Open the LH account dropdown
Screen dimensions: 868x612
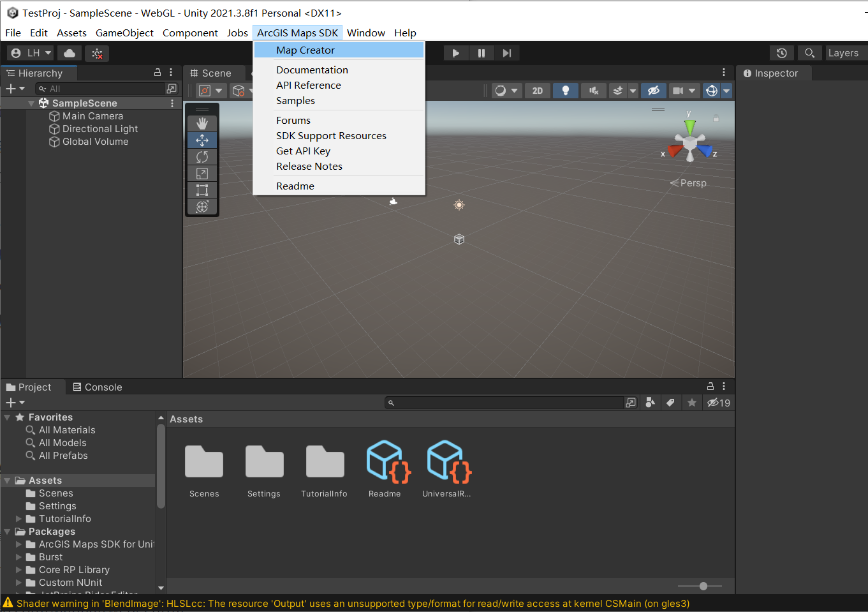pyautogui.click(x=31, y=53)
